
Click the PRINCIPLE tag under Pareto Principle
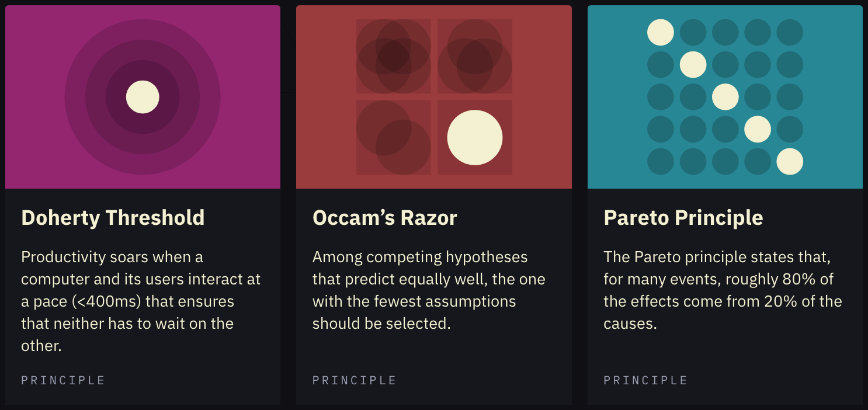645,380
